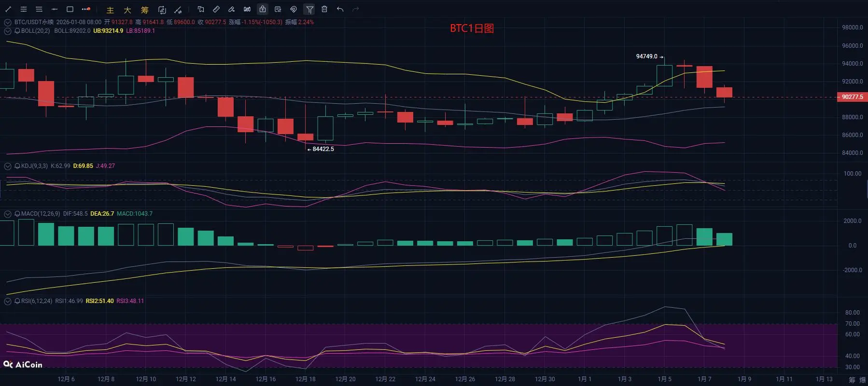Click the filter funnel icon

pyautogui.click(x=309, y=9)
